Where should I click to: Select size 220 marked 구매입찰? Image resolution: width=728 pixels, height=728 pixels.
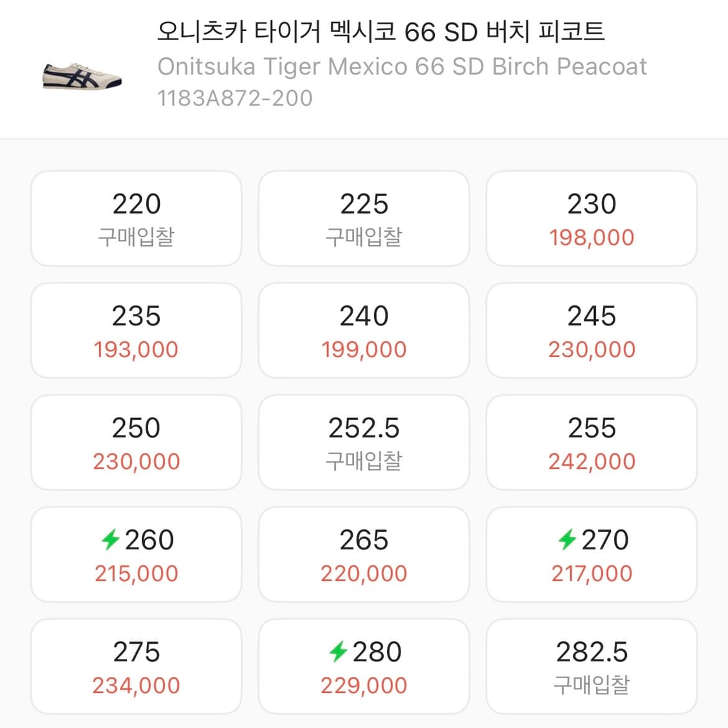tap(135, 218)
